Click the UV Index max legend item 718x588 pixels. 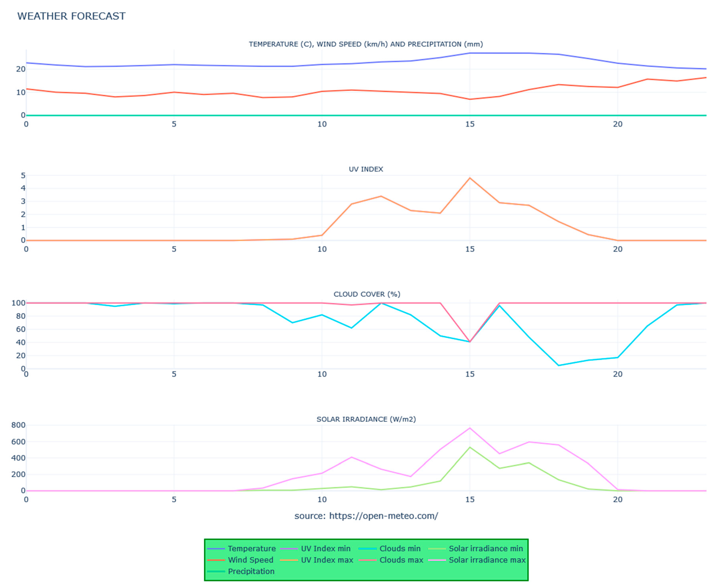pos(327,560)
